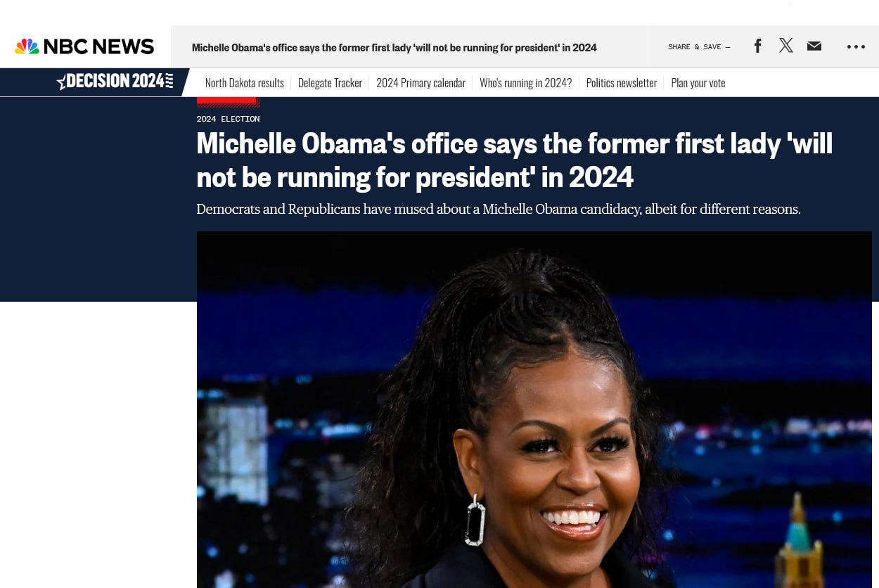
Task: Click the main Michelle Obama article headline
Action: click(x=514, y=160)
